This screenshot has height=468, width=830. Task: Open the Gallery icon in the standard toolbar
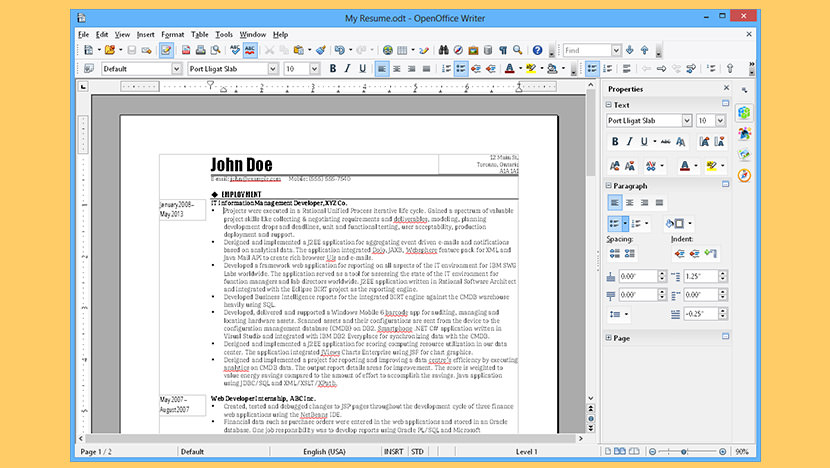pyautogui.click(x=473, y=50)
